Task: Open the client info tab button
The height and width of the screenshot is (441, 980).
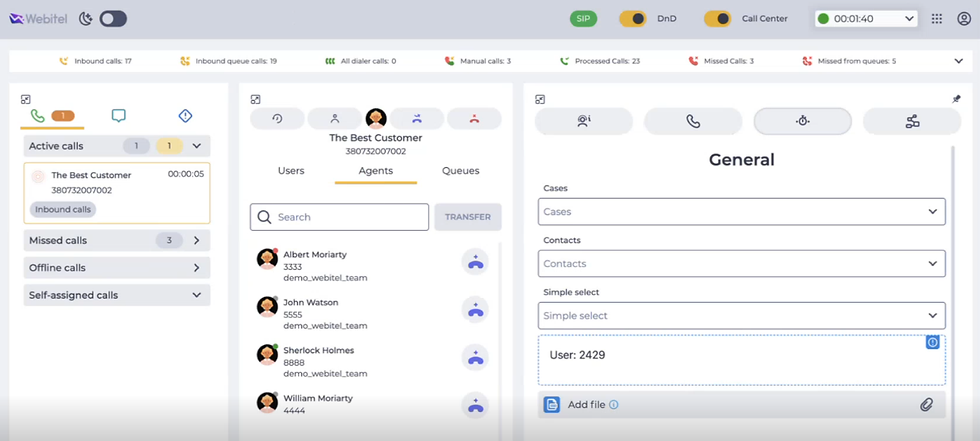Action: point(584,121)
